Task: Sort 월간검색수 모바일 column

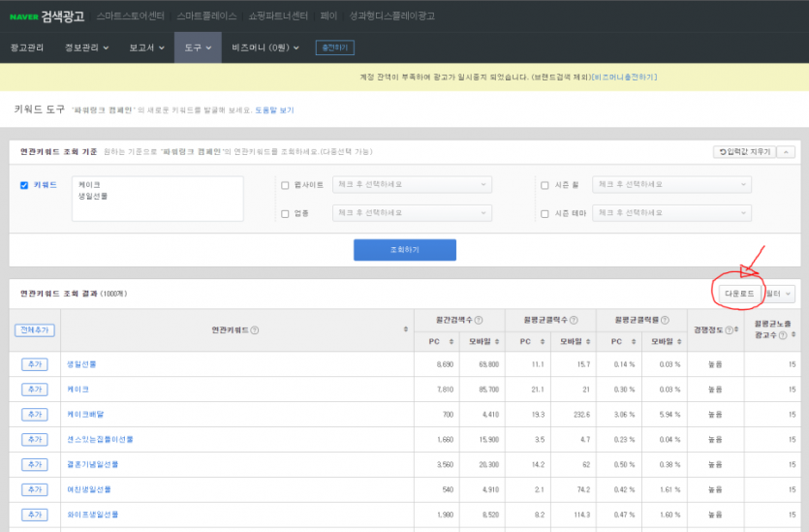Action: [x=497, y=342]
